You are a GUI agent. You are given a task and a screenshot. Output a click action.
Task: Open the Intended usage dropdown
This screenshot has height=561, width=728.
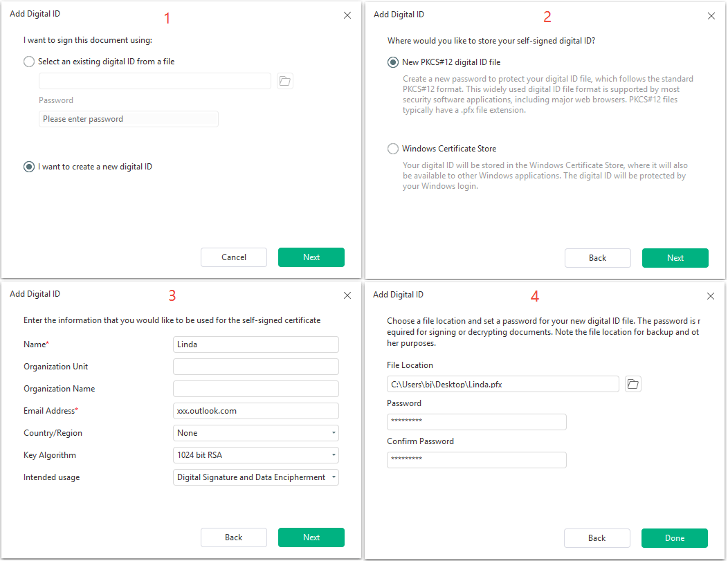255,477
